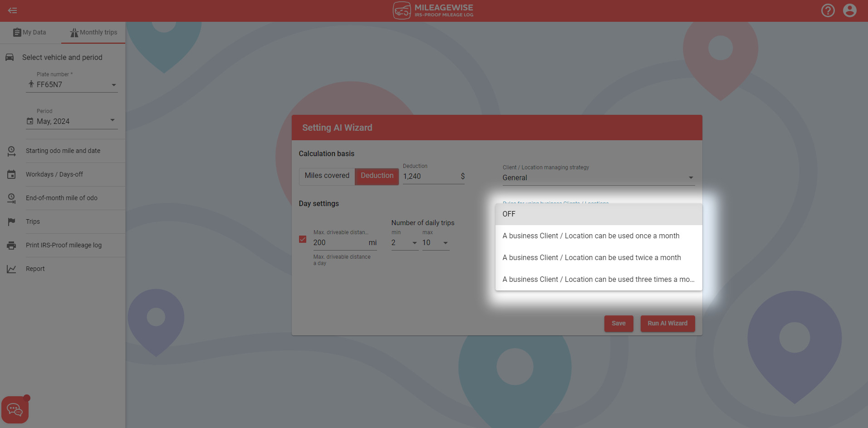Open the chat bubble in bottom left corner
This screenshot has width=868, height=428.
click(15, 409)
